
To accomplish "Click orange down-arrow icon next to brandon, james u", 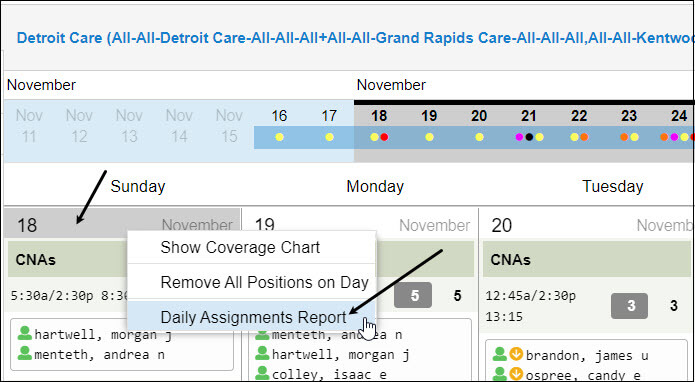I will pos(516,354).
